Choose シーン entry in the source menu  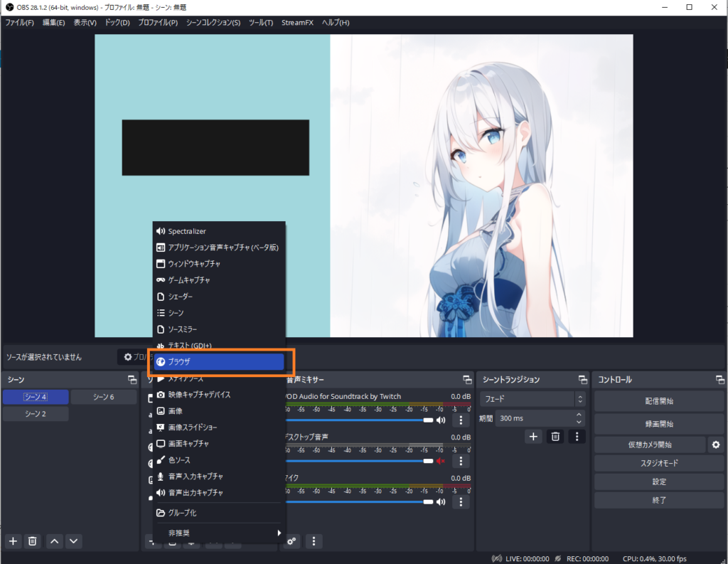click(219, 313)
